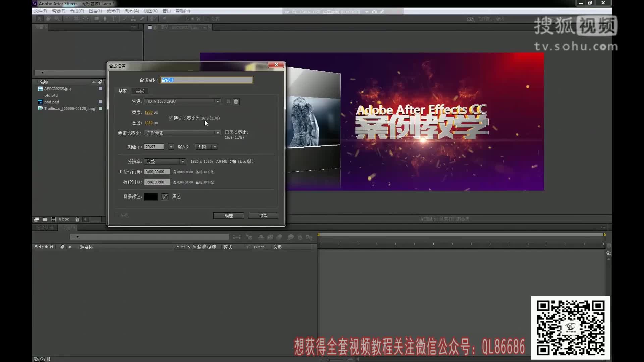
Task: Click the duration timecode field
Action: click(157, 182)
